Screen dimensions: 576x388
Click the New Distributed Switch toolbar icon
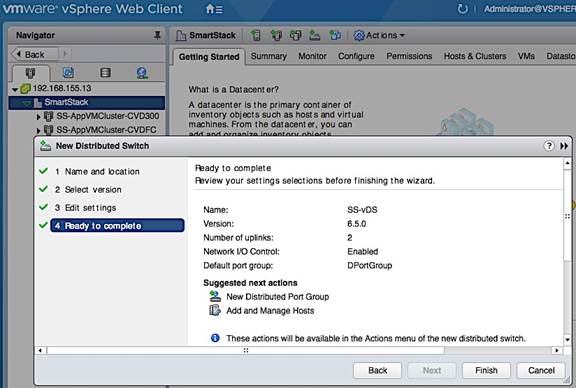(314, 35)
